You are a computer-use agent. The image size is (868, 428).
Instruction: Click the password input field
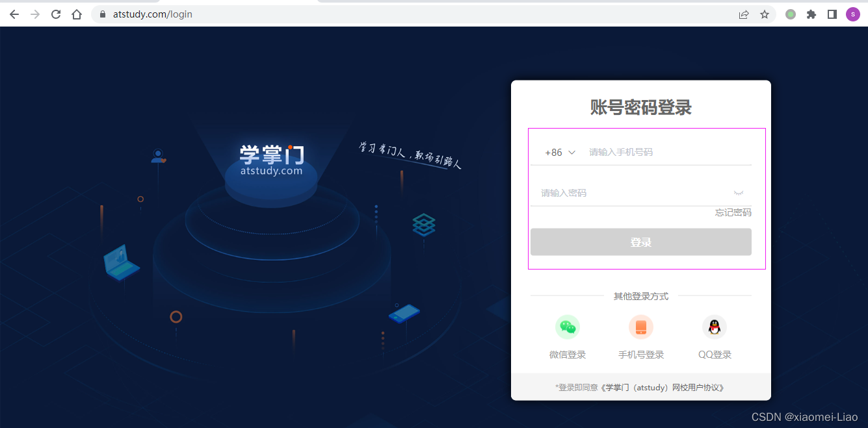(631, 193)
